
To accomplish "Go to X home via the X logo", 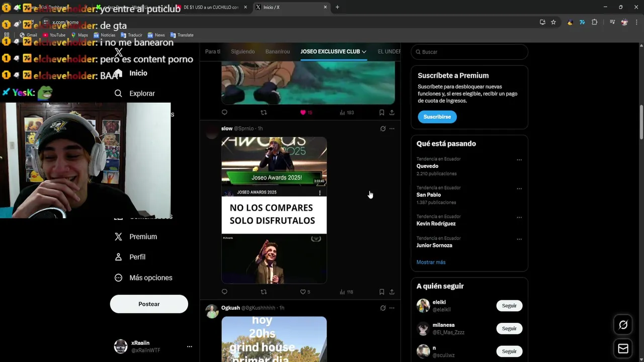I will point(119,52).
